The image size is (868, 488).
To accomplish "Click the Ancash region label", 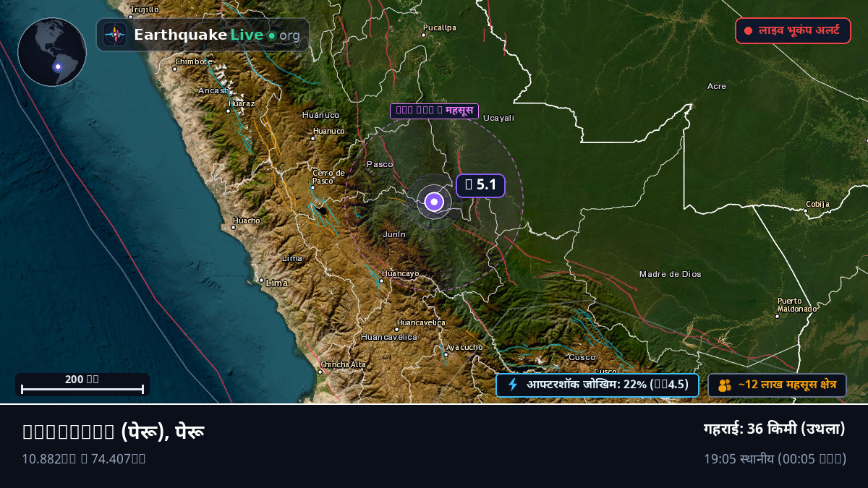I will tap(213, 90).
